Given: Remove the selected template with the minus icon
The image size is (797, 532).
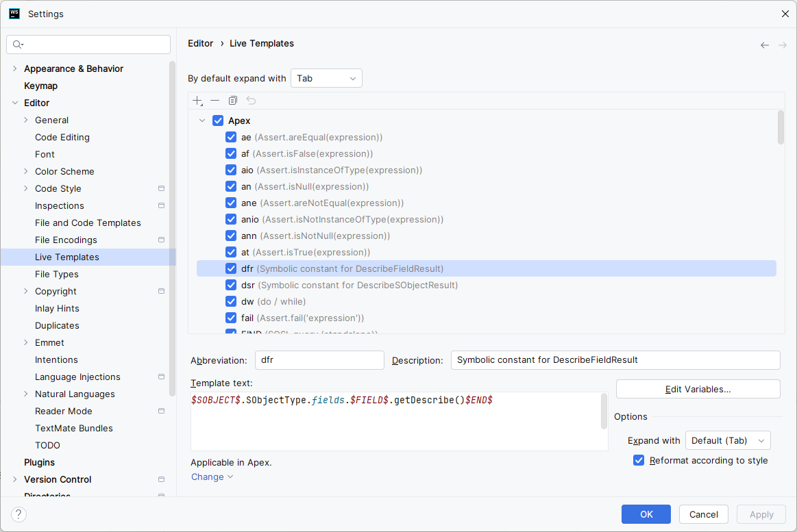Looking at the screenshot, I should (x=215, y=101).
